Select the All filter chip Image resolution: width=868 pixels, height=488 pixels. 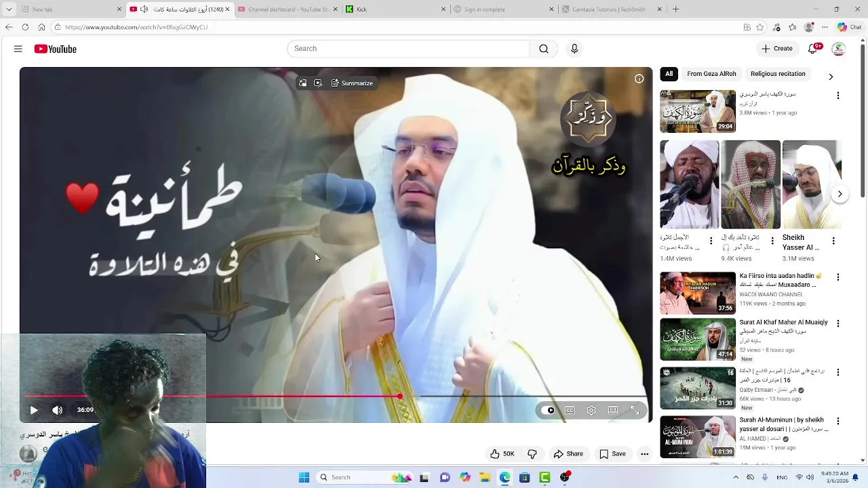pyautogui.click(x=669, y=74)
